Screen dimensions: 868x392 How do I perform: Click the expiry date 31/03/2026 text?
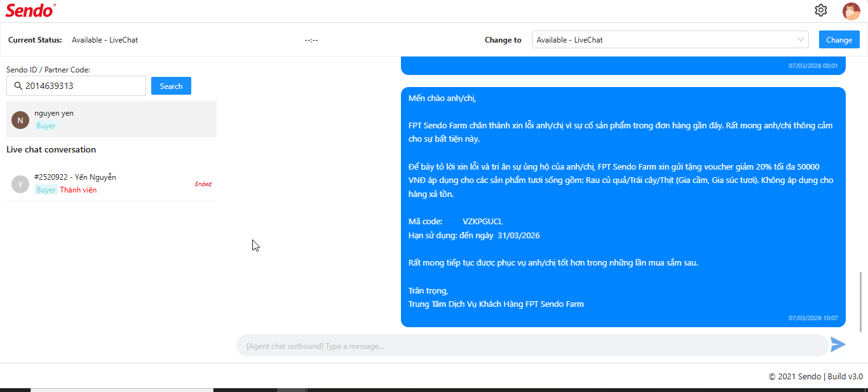click(519, 235)
